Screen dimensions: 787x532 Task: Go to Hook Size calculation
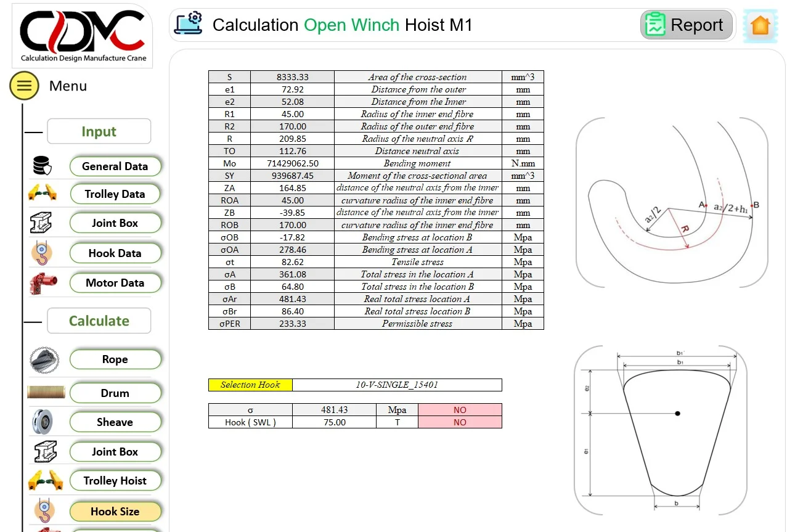pos(115,512)
